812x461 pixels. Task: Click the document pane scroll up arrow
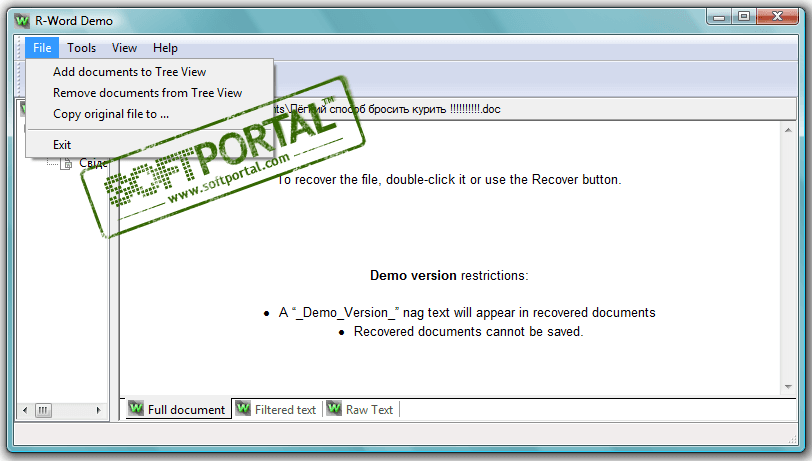point(788,130)
